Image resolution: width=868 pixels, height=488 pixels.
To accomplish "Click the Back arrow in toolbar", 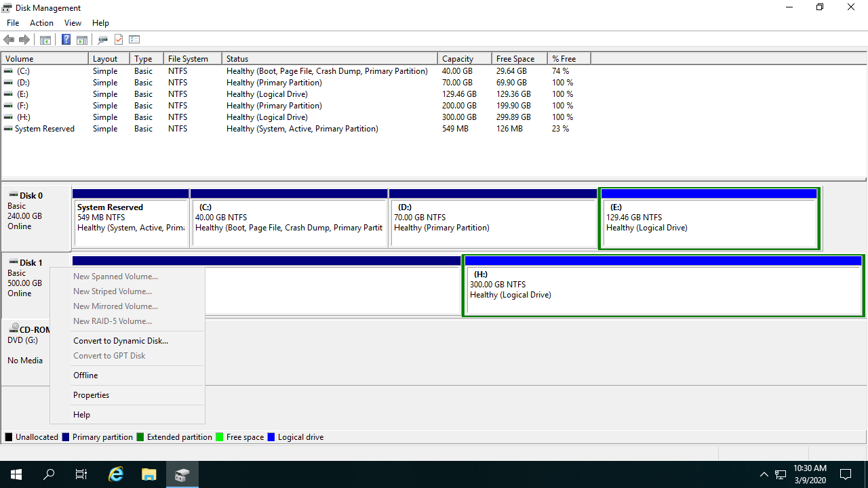I will [9, 39].
